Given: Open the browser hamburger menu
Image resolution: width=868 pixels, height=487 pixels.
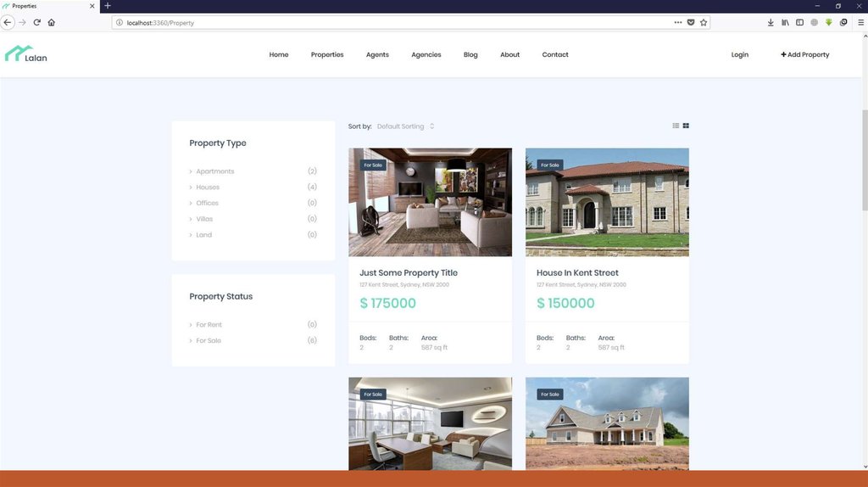Looking at the screenshot, I should (860, 23).
